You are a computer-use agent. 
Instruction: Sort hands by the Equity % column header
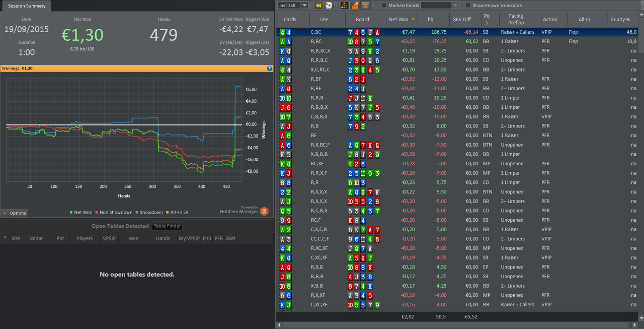tap(620, 20)
